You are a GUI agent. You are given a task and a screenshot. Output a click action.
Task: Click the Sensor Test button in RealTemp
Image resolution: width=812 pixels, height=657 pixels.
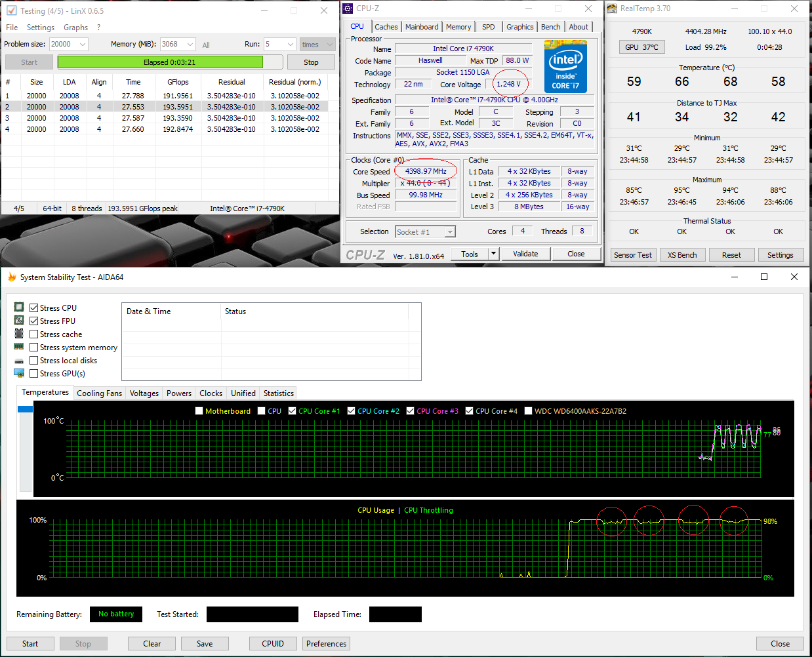click(x=633, y=255)
